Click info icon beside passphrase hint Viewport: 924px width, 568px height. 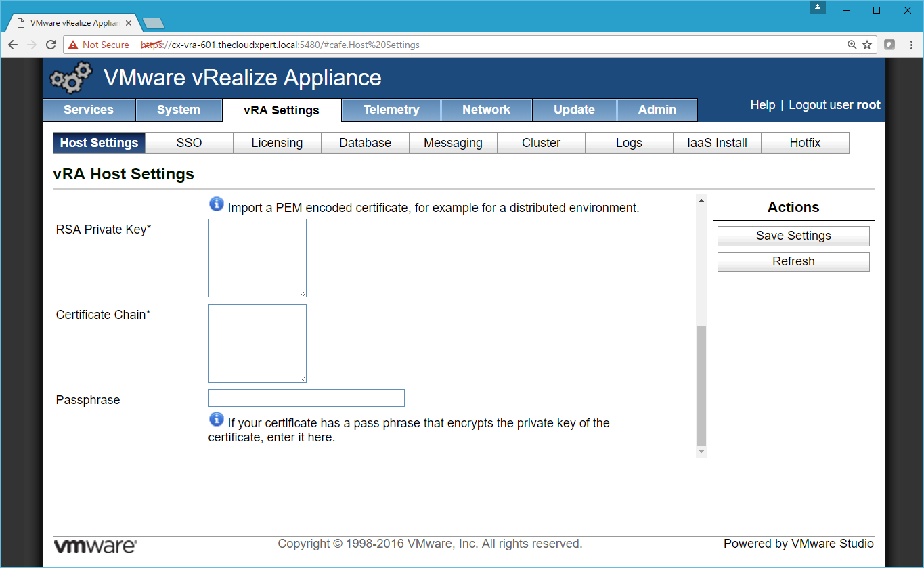[x=216, y=419]
